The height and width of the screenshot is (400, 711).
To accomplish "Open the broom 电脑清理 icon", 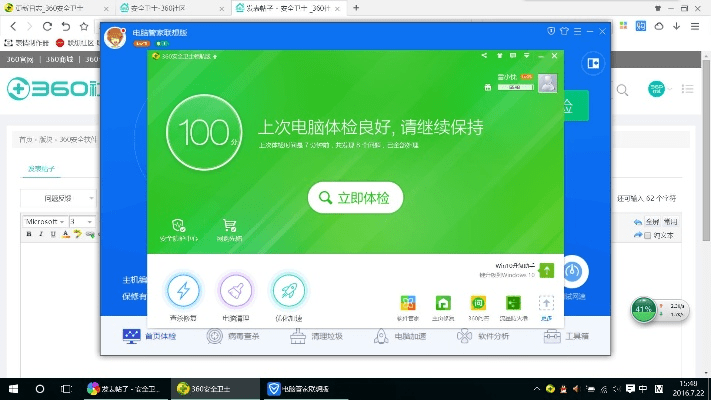I will pos(236,290).
